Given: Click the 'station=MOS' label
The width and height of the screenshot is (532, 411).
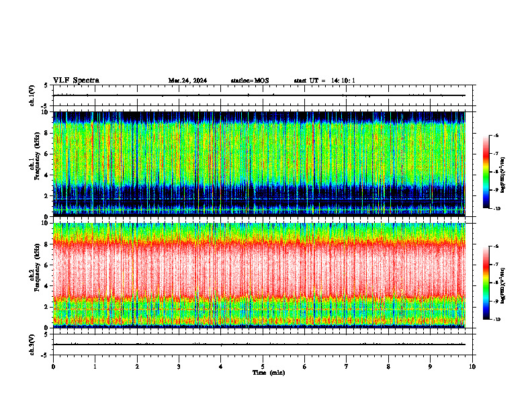Looking at the screenshot, I should 250,81.
